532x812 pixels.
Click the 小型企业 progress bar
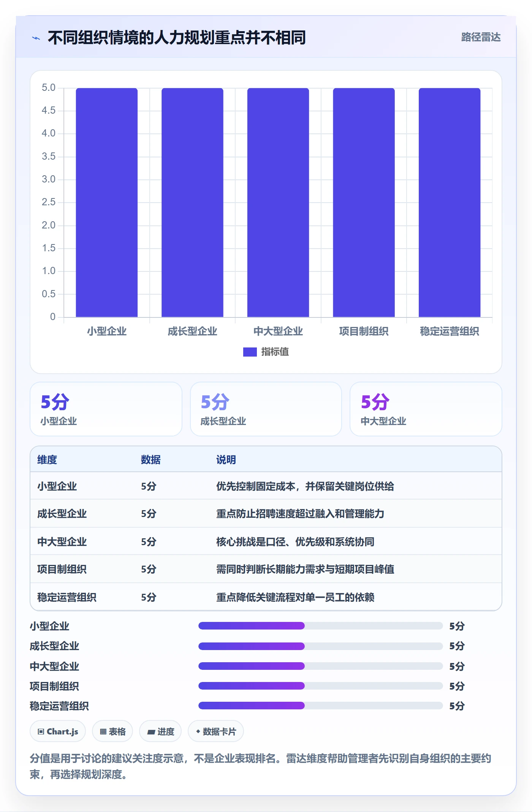coord(321,626)
